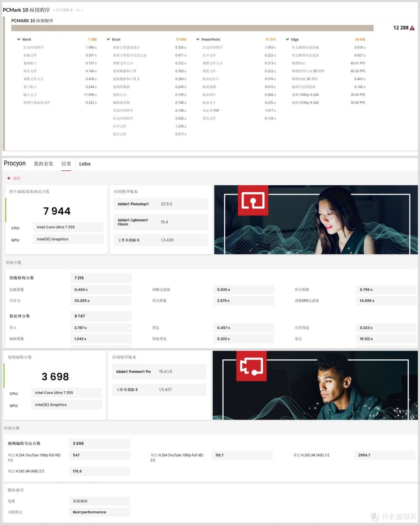Select the Edge 视频 2160p H.264 row
420x525 pixels.
[x=329, y=103]
